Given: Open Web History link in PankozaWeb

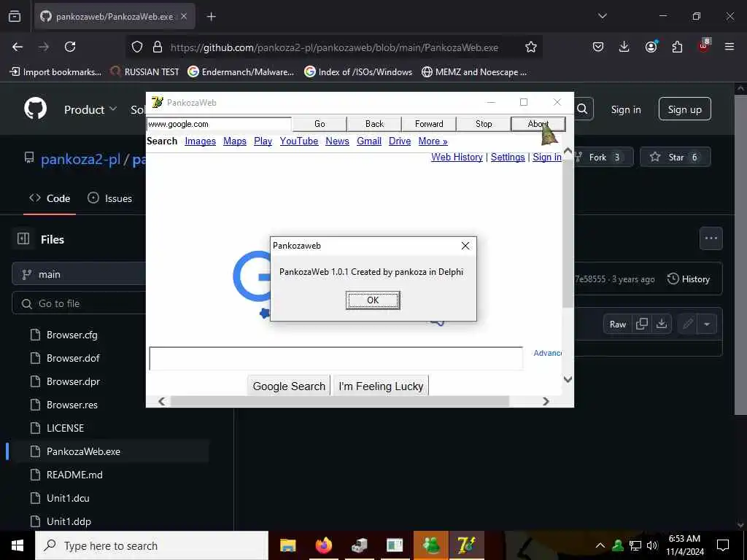Looking at the screenshot, I should pyautogui.click(x=457, y=157).
